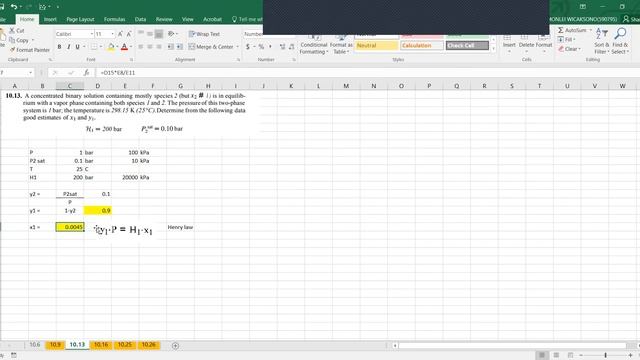640x360 pixels.
Task: Toggle align text left
Action: pos(141,47)
